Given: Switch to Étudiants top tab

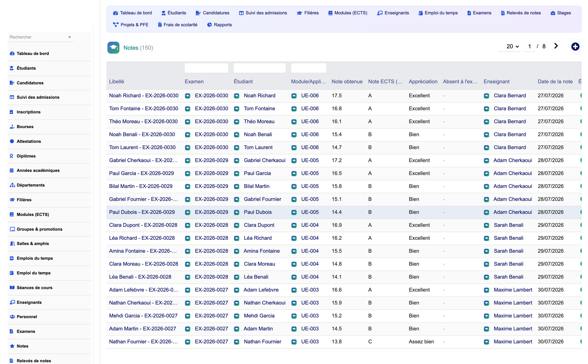Looking at the screenshot, I should tap(174, 13).
